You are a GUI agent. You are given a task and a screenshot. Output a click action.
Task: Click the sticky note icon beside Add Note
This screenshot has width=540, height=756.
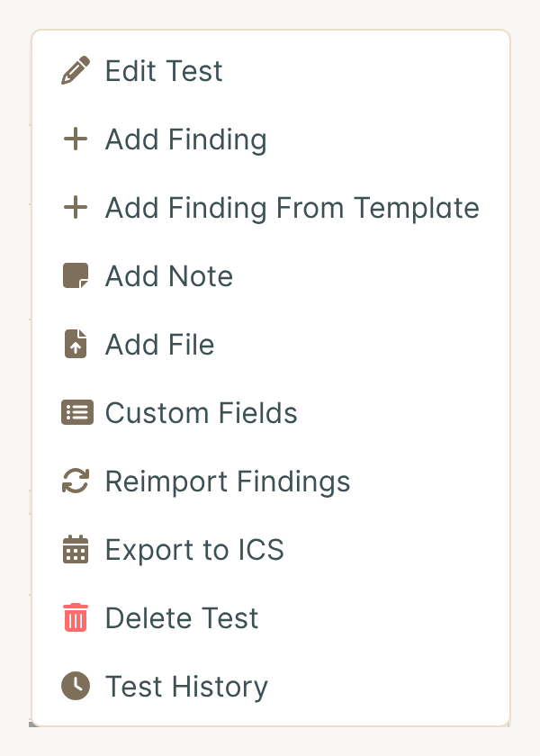point(76,275)
